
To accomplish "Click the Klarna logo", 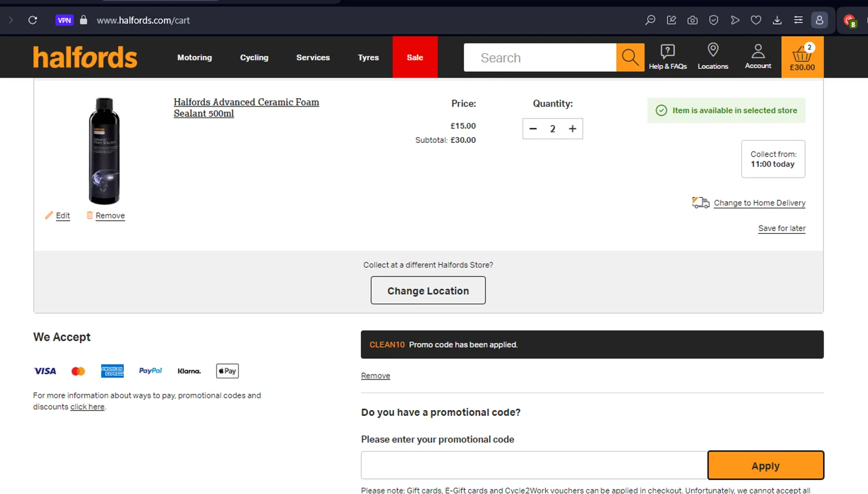I will tap(189, 371).
